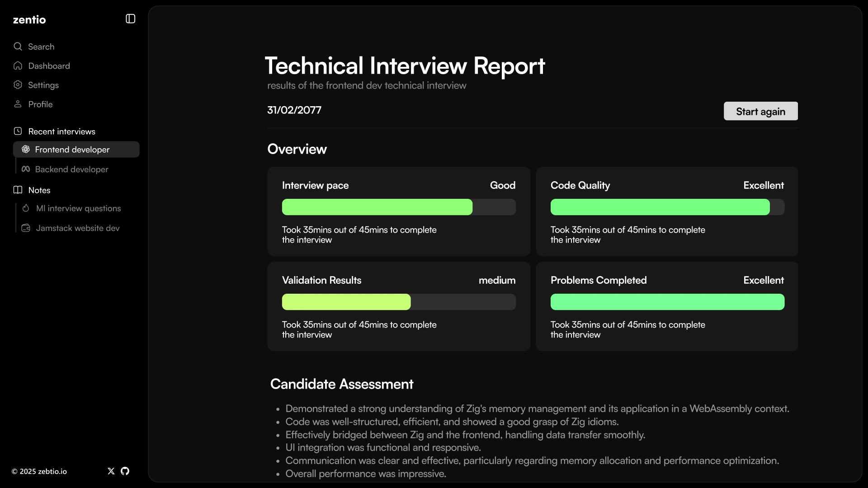Open Jamstack website dev note
The image size is (868, 488).
pyautogui.click(x=78, y=228)
